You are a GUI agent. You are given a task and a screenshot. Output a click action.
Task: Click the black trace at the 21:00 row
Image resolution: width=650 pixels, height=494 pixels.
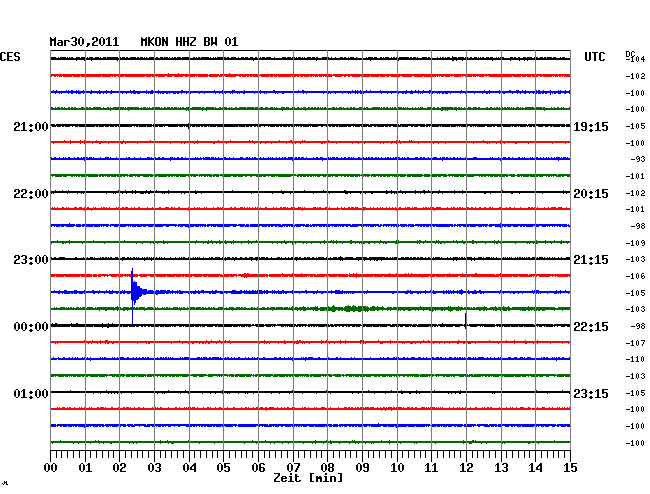click(x=310, y=126)
